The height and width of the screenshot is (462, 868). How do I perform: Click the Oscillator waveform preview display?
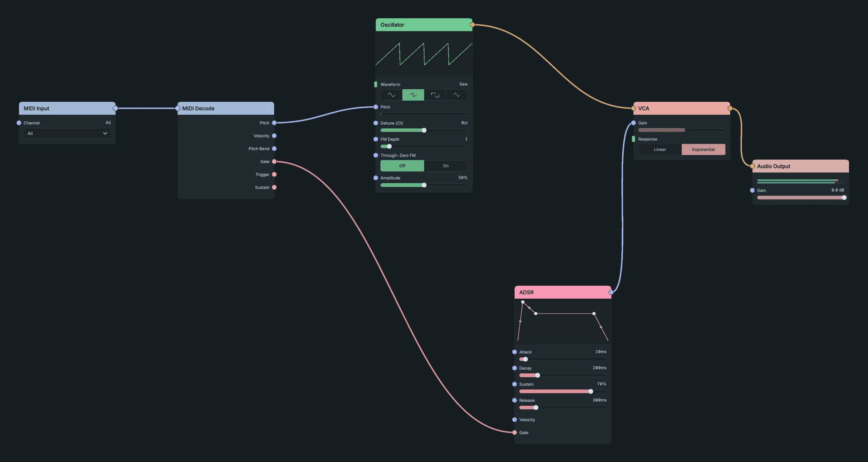pos(424,54)
